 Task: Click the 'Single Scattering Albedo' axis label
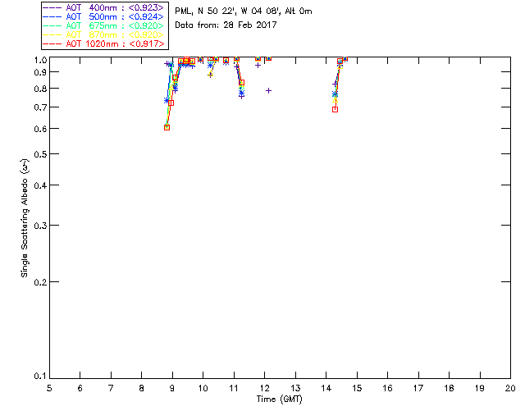tap(25, 217)
